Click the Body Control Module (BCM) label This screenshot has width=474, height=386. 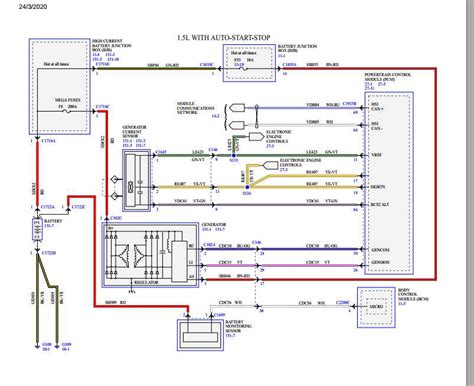413,295
